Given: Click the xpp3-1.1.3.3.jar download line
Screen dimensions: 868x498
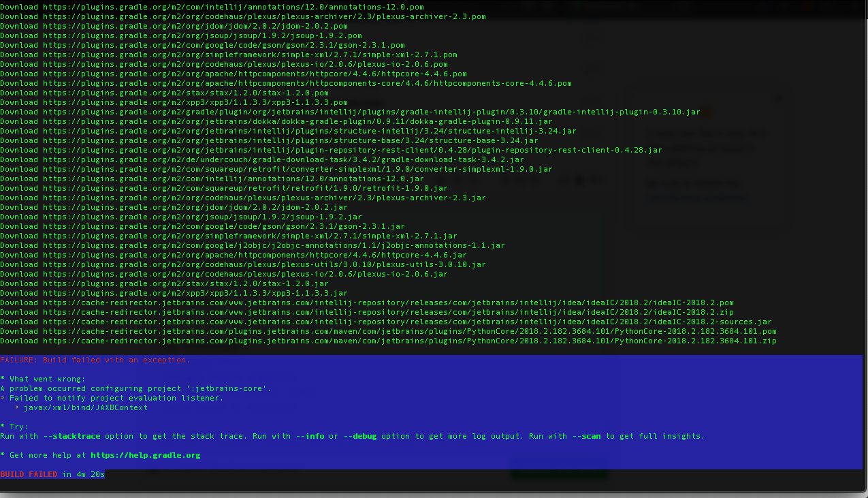Looking at the screenshot, I should coord(174,293).
